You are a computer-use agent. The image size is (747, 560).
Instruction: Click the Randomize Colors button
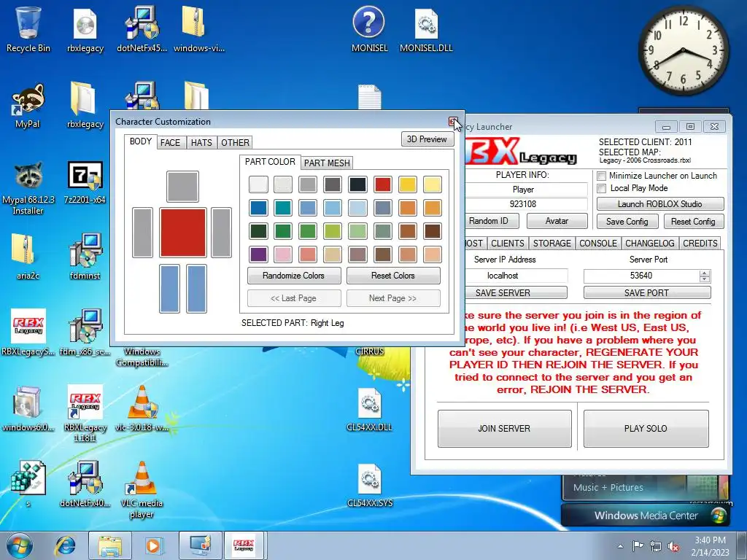coord(293,275)
